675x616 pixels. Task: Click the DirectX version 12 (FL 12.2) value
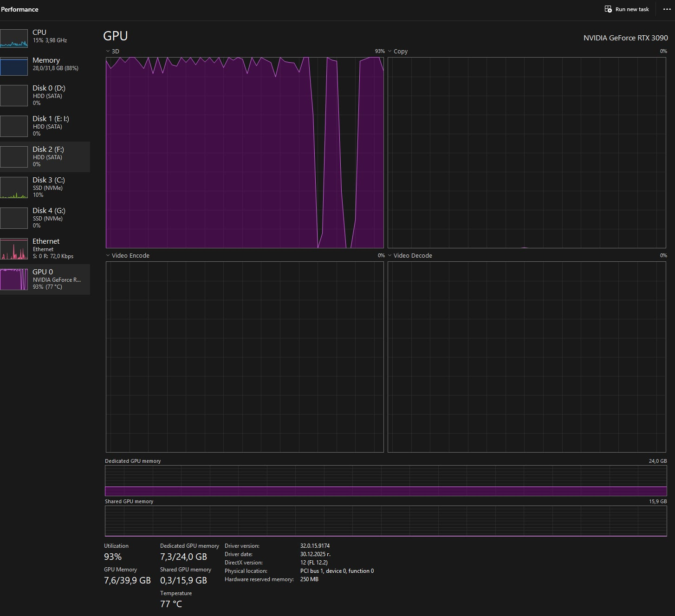tap(314, 563)
